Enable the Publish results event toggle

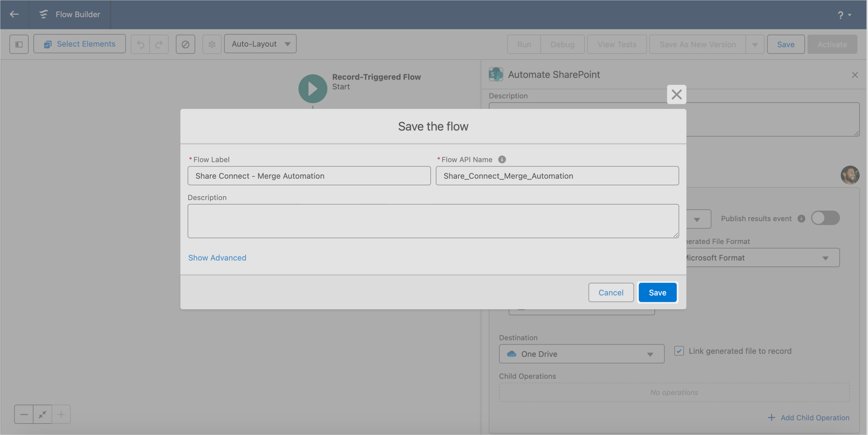[x=825, y=218]
